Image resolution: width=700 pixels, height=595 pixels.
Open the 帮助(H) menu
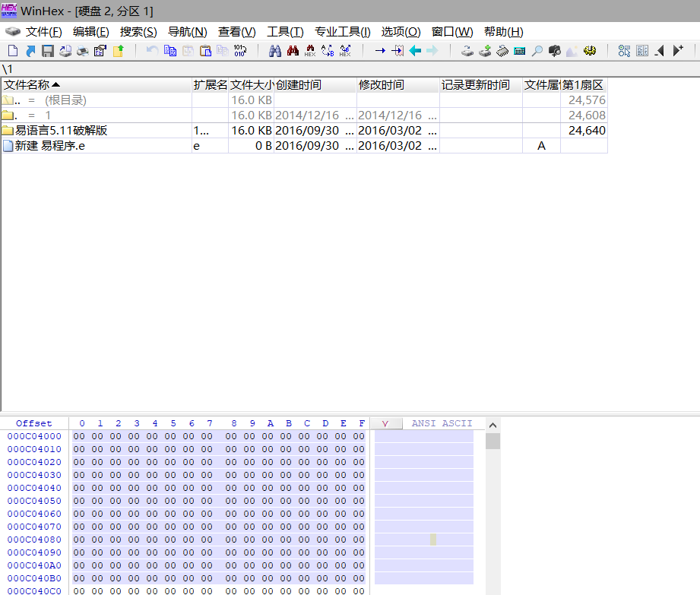tap(504, 32)
